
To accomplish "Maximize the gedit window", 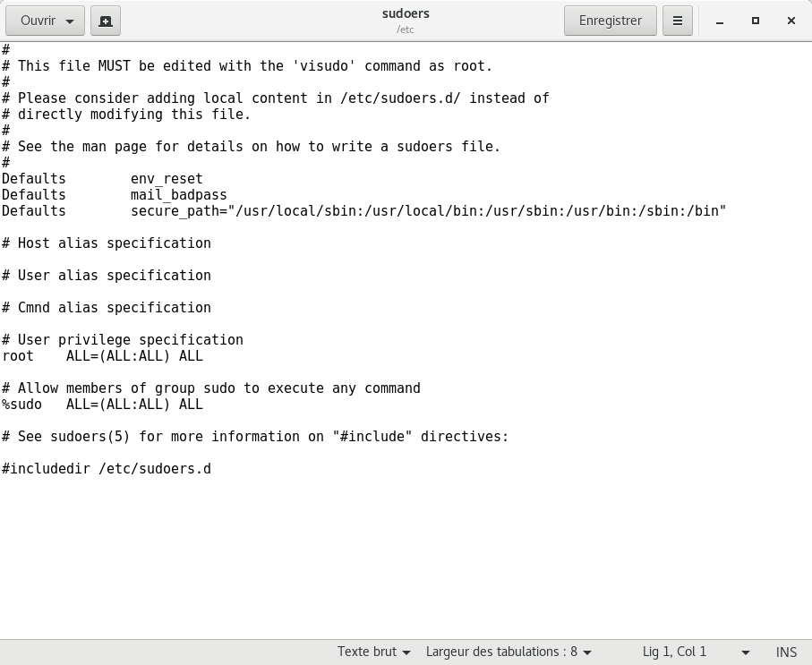I will pos(756,21).
